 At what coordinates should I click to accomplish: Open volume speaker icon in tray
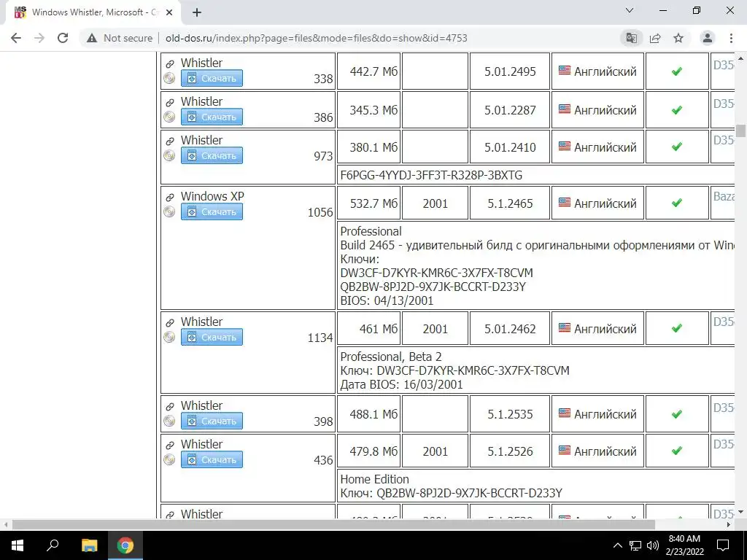tap(653, 545)
